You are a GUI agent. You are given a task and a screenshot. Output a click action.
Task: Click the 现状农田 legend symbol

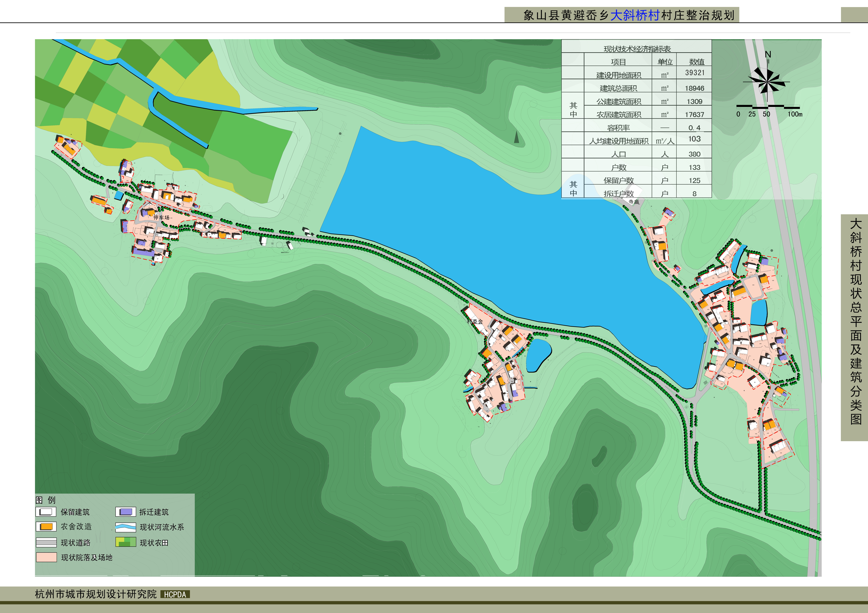(126, 542)
